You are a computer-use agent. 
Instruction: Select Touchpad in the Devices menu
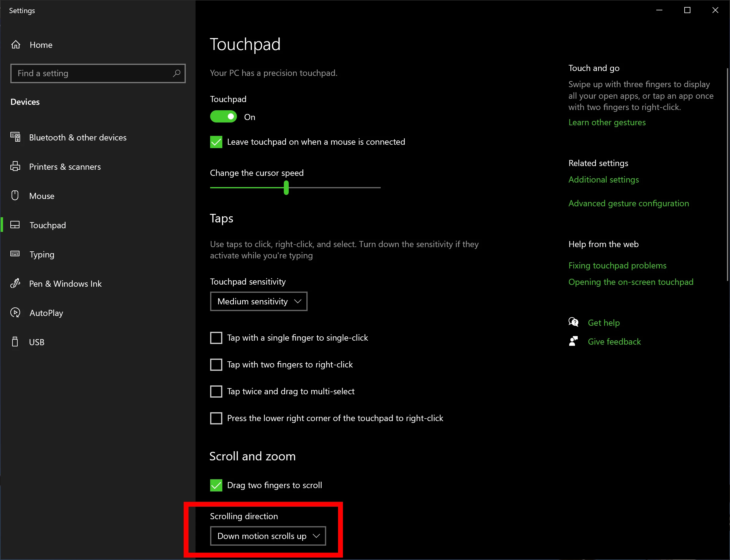[48, 225]
